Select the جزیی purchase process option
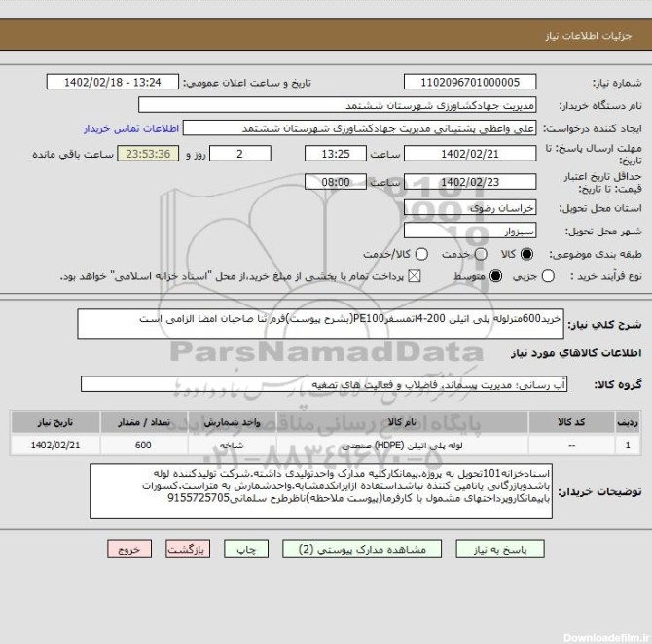652x644 pixels. pyautogui.click(x=549, y=277)
